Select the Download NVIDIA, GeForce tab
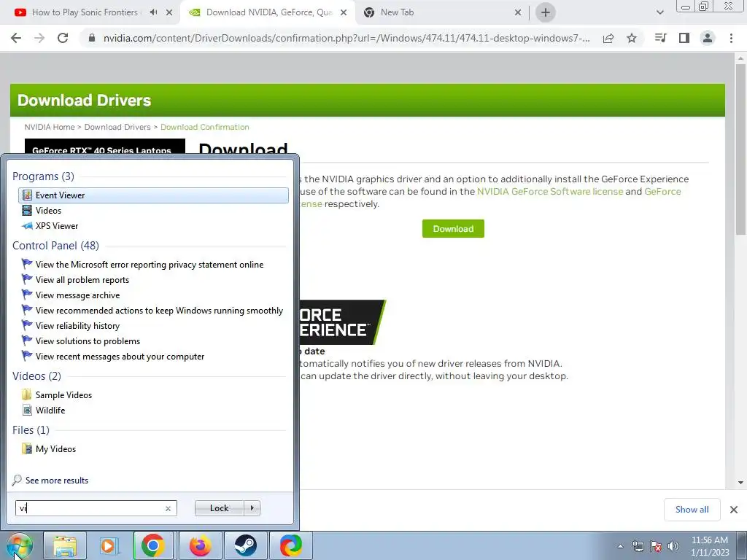The image size is (747, 560). pos(268,12)
